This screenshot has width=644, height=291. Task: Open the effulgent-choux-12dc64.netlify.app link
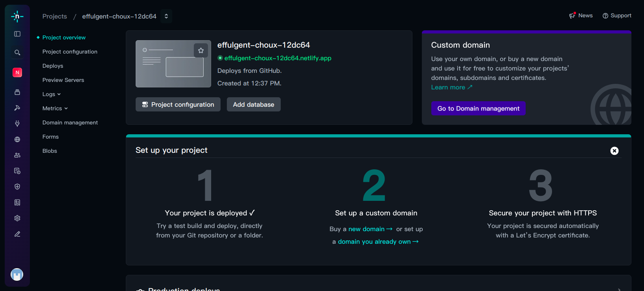pyautogui.click(x=278, y=58)
